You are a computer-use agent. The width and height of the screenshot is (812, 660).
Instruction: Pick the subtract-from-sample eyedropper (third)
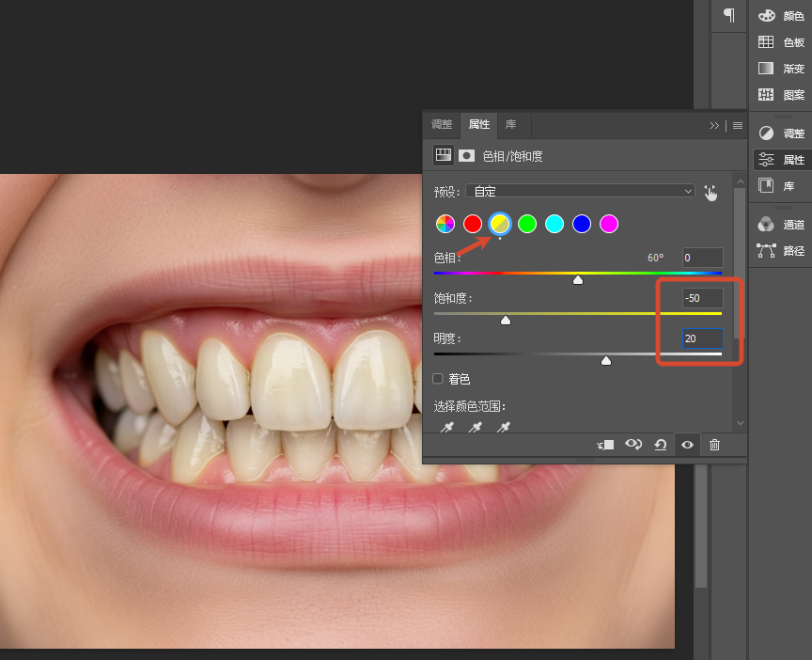click(504, 428)
